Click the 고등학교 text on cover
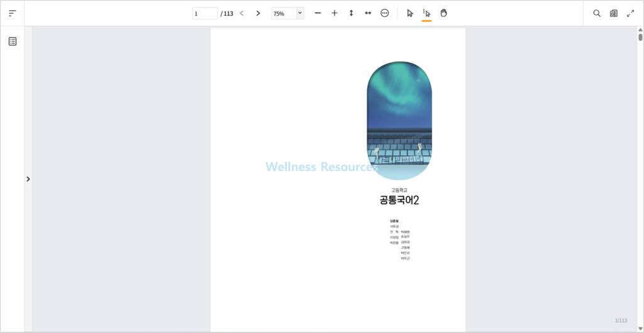This screenshot has height=333, width=644. pyautogui.click(x=399, y=190)
